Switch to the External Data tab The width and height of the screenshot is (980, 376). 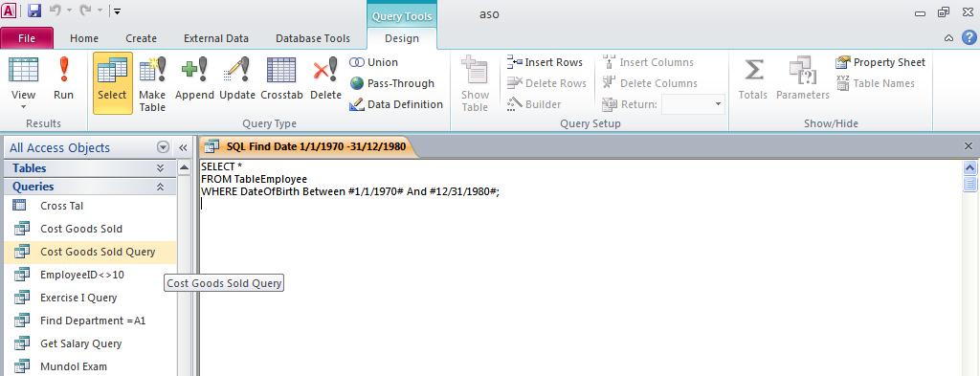tap(216, 38)
